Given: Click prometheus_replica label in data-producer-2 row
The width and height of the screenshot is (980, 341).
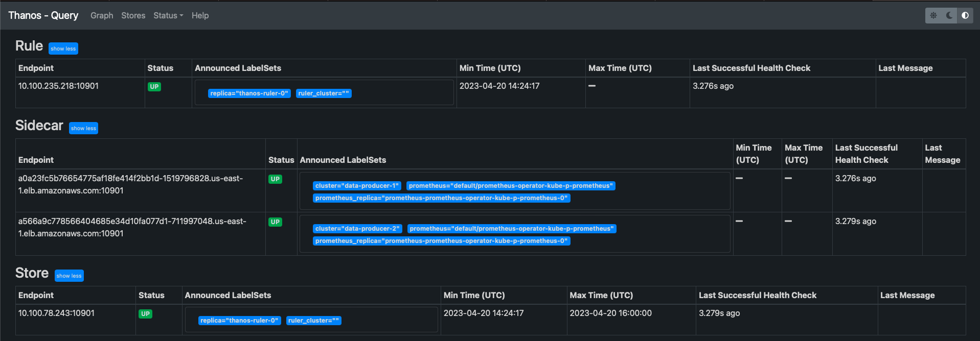Looking at the screenshot, I should (x=442, y=241).
